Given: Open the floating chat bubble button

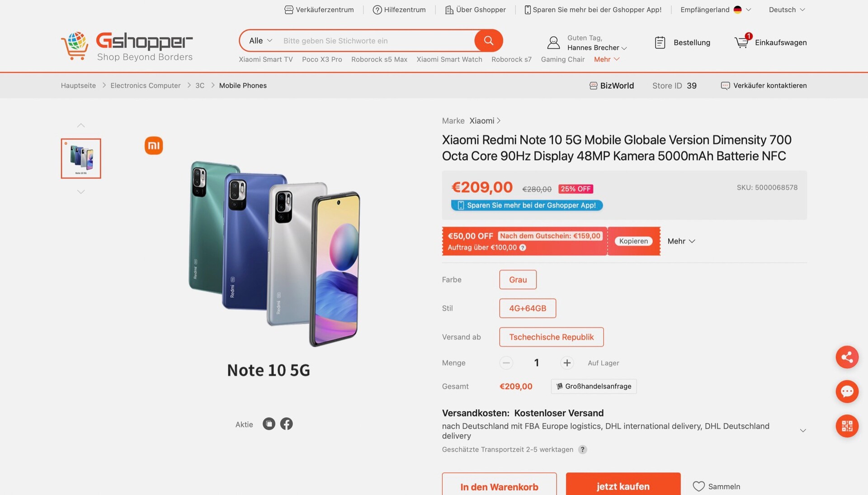Looking at the screenshot, I should point(847,391).
